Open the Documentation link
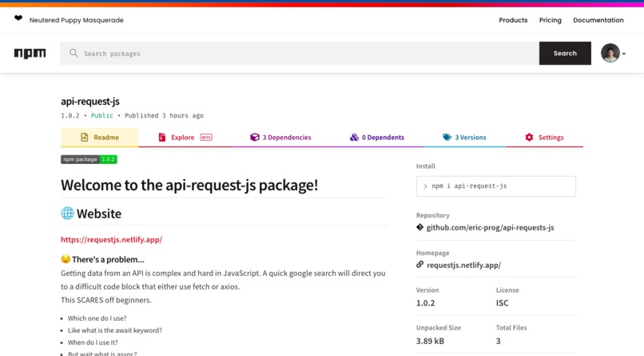The width and height of the screenshot is (644, 356). tap(598, 20)
